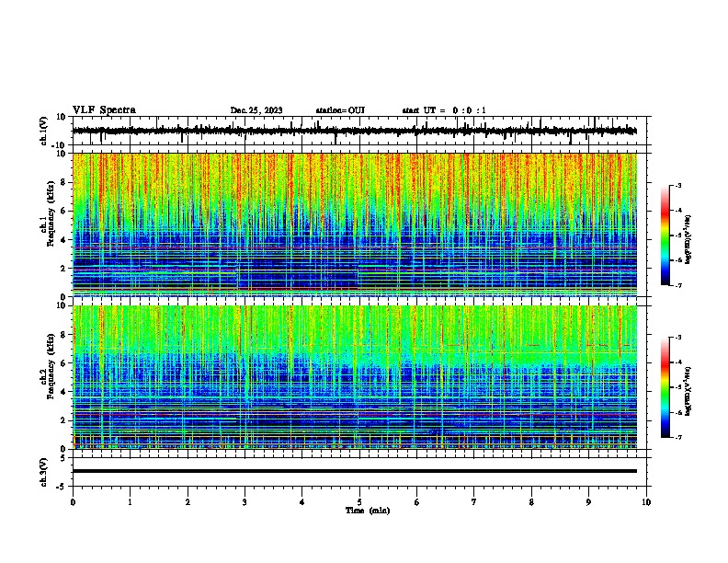Click the '-3' label on ch.1 color bar
Image resolution: width=728 pixels, height=563 pixels.
[678, 185]
